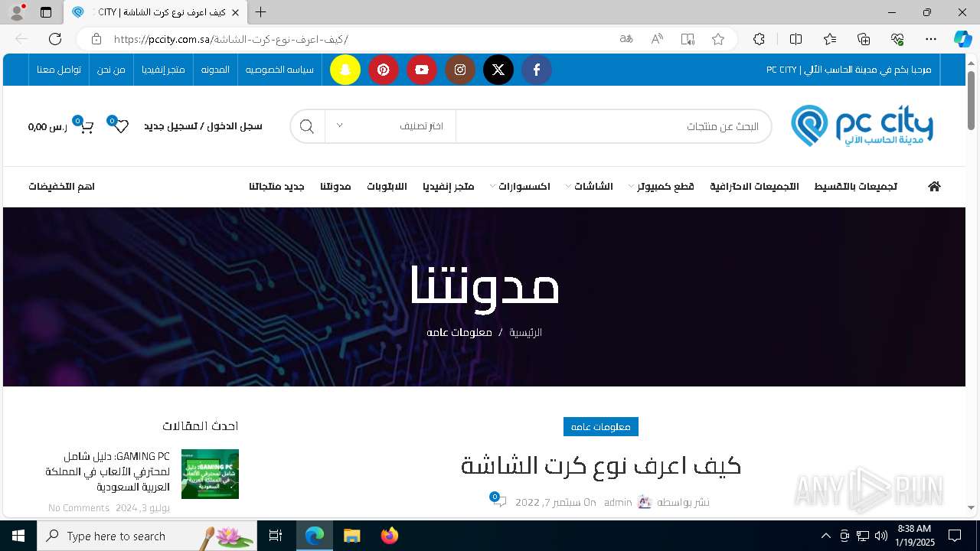Viewport: 980px width, 551px height.
Task: Open the GAMING PC article thumbnail
Action: click(210, 474)
